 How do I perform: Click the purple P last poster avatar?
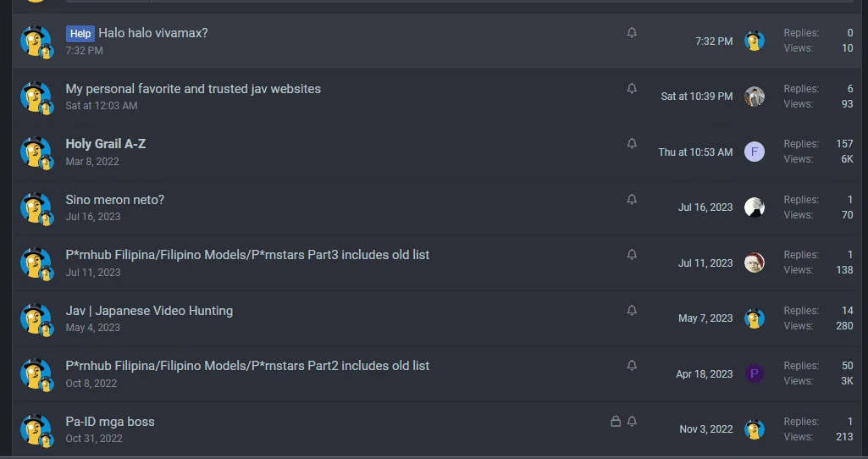(754, 373)
